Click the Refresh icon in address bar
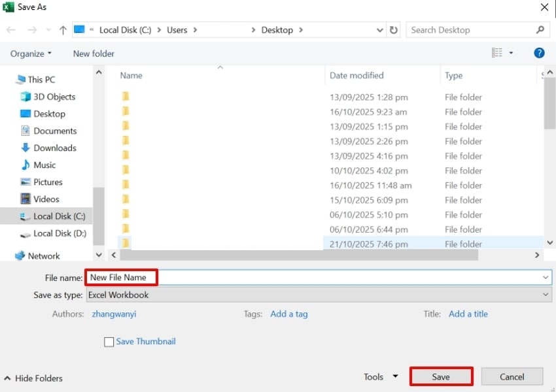The image size is (556, 392). [393, 30]
